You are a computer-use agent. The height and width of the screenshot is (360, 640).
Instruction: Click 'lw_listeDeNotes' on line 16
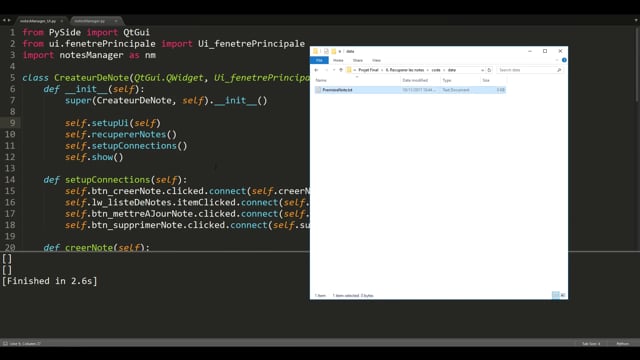tap(131, 202)
